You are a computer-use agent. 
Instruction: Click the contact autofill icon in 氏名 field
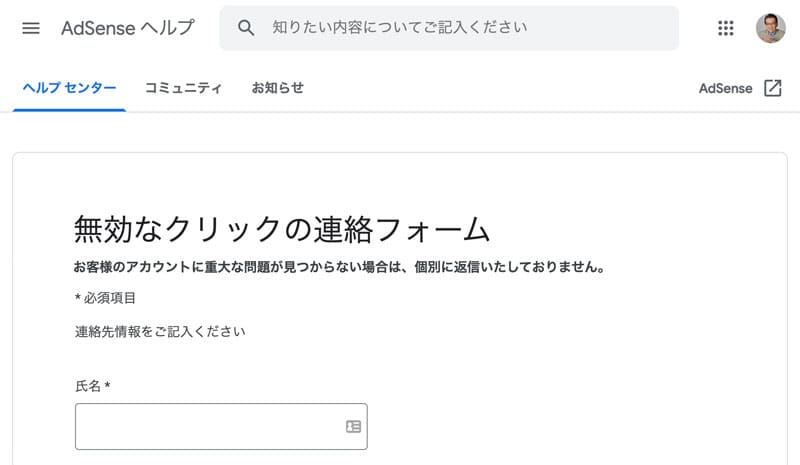pos(354,426)
